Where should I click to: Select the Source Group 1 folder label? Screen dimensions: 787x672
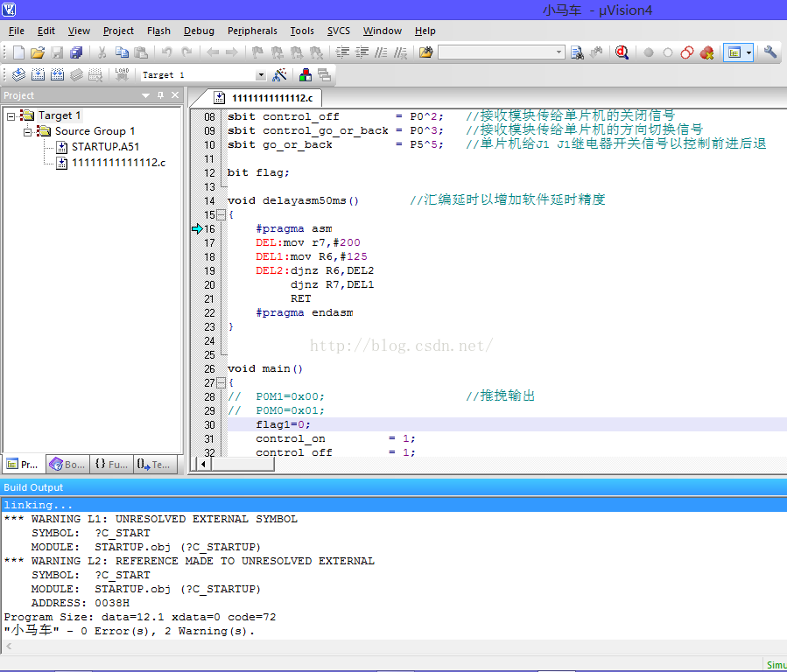coord(95,131)
